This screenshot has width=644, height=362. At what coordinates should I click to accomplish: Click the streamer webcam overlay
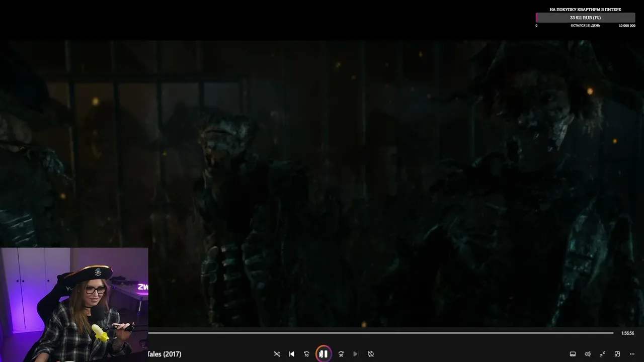pyautogui.click(x=74, y=305)
